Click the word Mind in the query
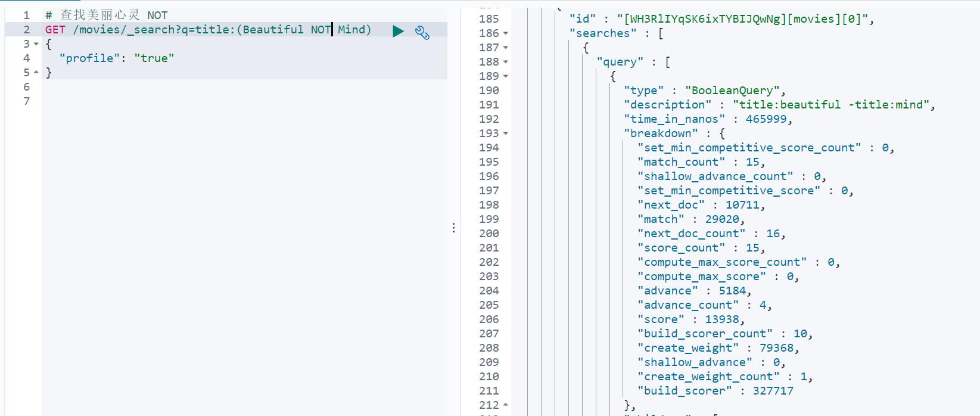This screenshot has height=416, width=980. pos(351,30)
